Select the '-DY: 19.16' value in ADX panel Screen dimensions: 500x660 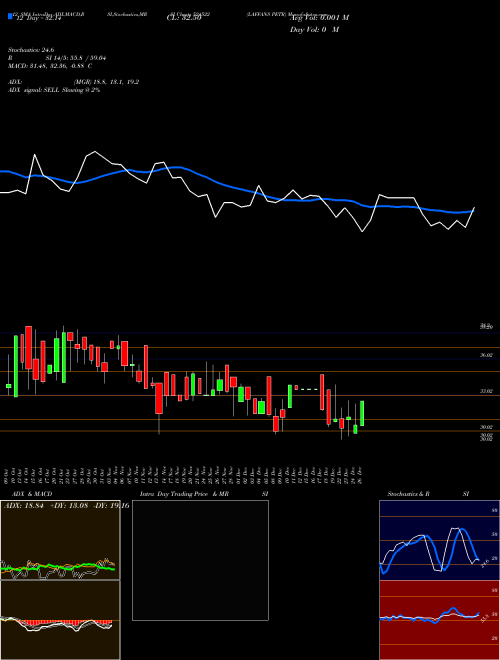[x=110, y=505]
